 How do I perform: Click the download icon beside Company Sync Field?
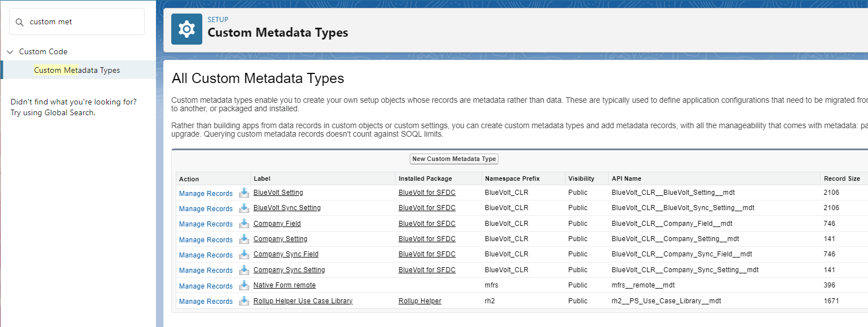244,255
